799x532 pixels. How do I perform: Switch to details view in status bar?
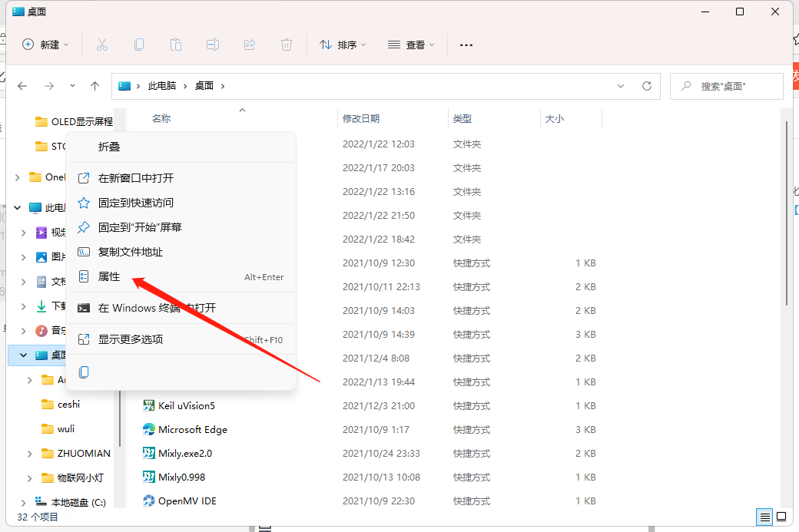tap(764, 517)
